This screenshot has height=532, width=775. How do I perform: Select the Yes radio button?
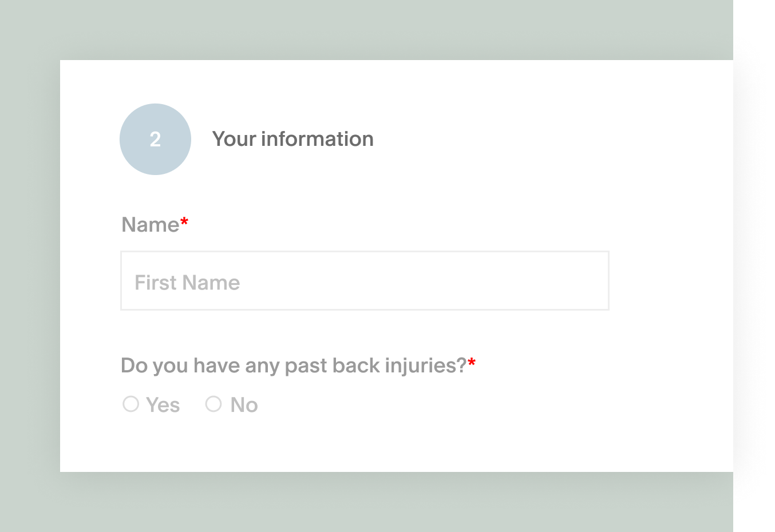(x=131, y=404)
